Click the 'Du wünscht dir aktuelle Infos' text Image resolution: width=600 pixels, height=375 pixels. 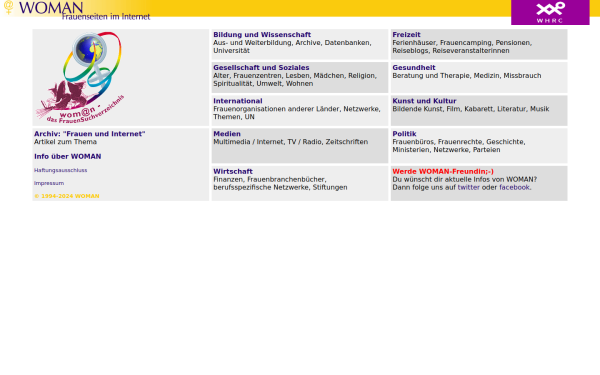pyautogui.click(x=464, y=179)
